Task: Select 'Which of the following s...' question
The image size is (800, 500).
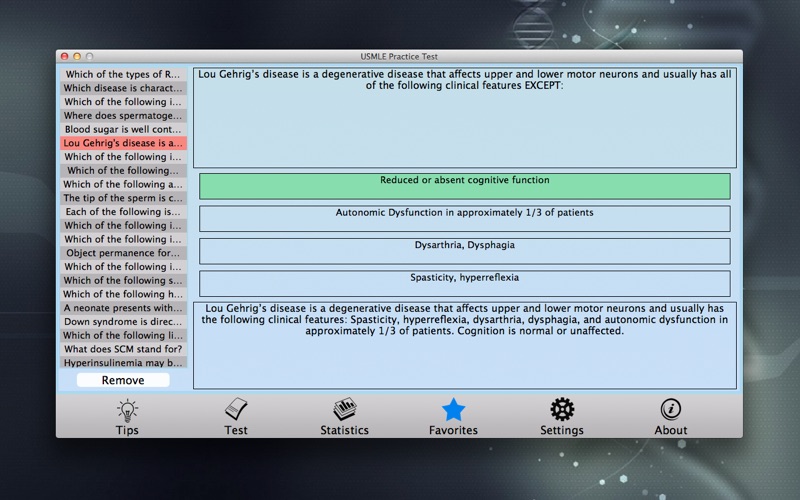Action: pos(123,281)
